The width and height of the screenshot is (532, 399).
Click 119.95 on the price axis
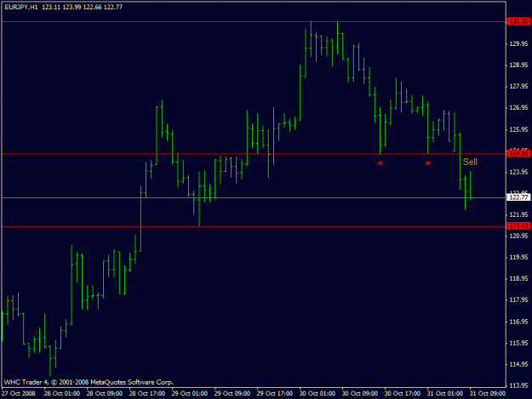click(x=518, y=257)
